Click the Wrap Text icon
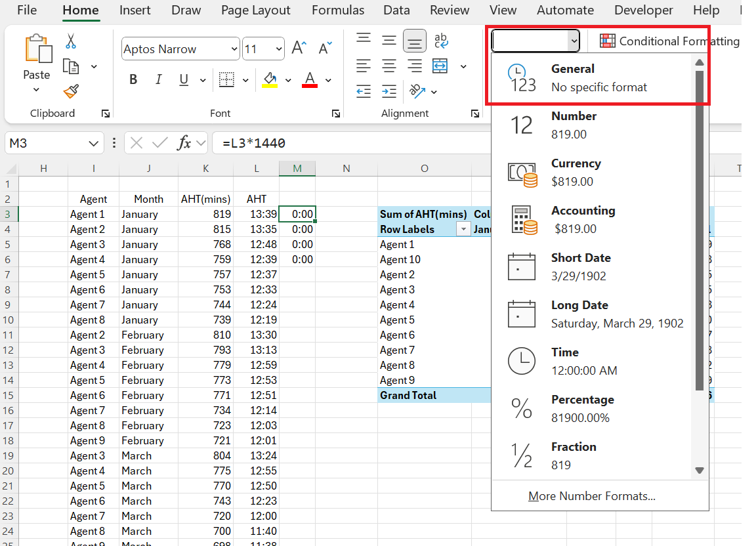 441,41
